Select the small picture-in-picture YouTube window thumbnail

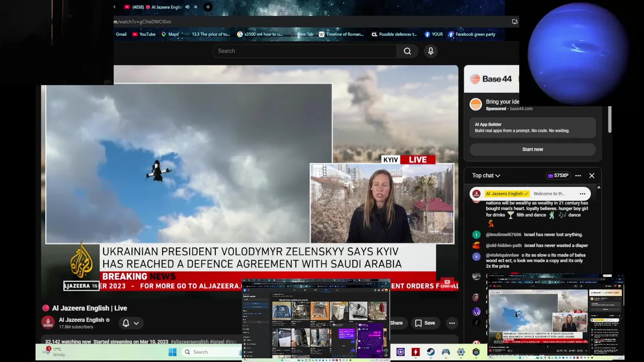555,317
